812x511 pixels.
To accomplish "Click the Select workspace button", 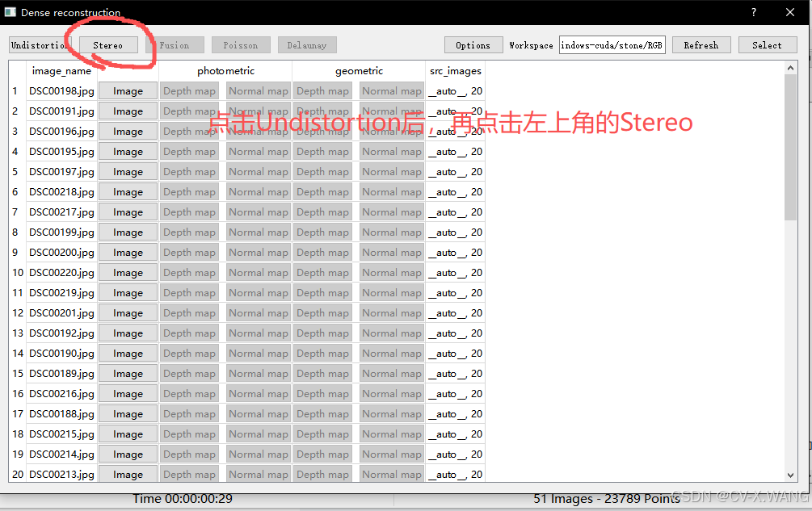I will [767, 44].
